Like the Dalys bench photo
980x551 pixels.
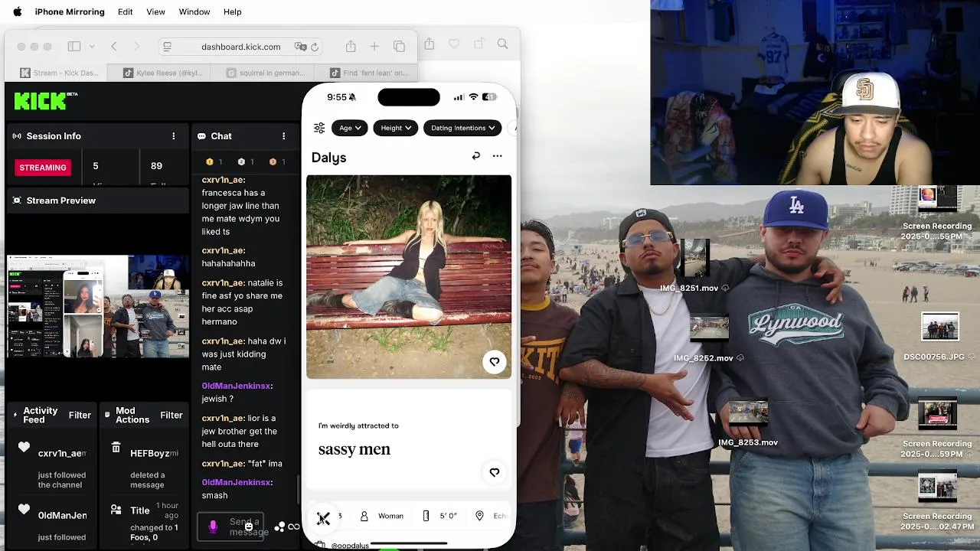495,361
